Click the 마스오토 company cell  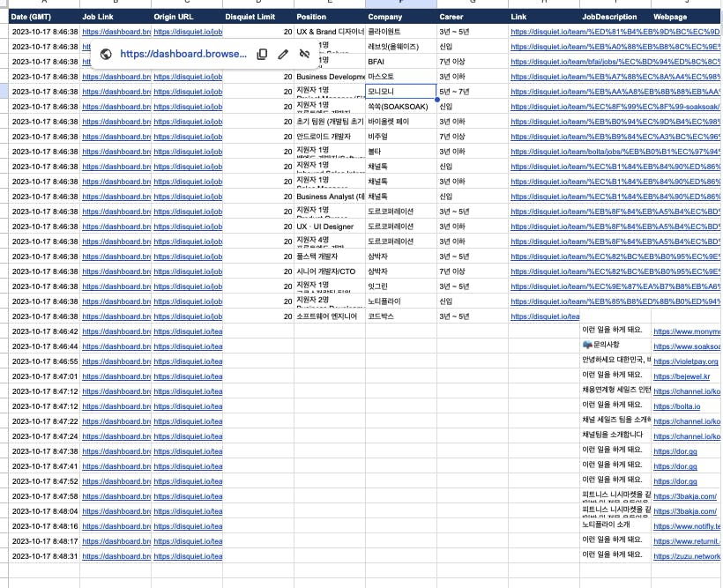pyautogui.click(x=401, y=77)
